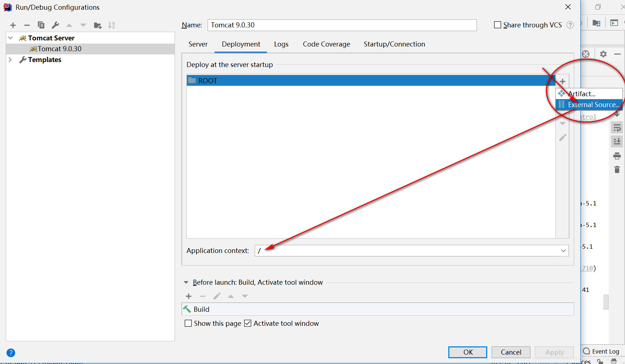Edit the selected deployment artifact
The height and width of the screenshot is (364, 625).
pos(563,138)
